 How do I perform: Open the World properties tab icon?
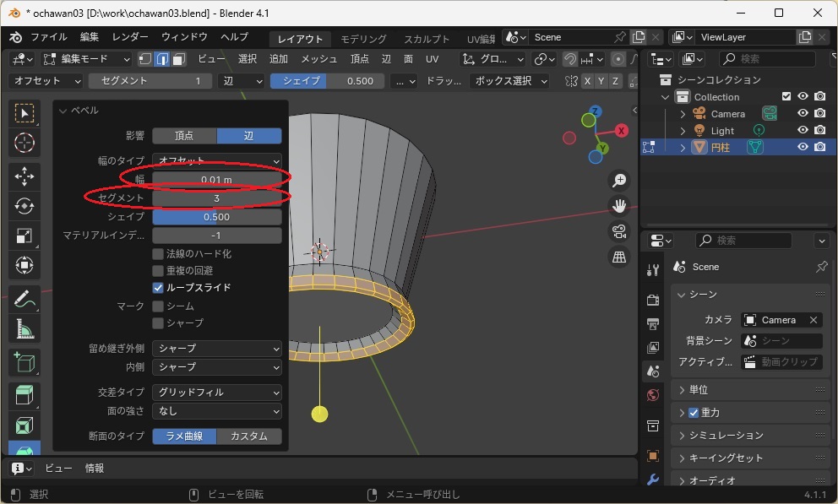tap(652, 395)
